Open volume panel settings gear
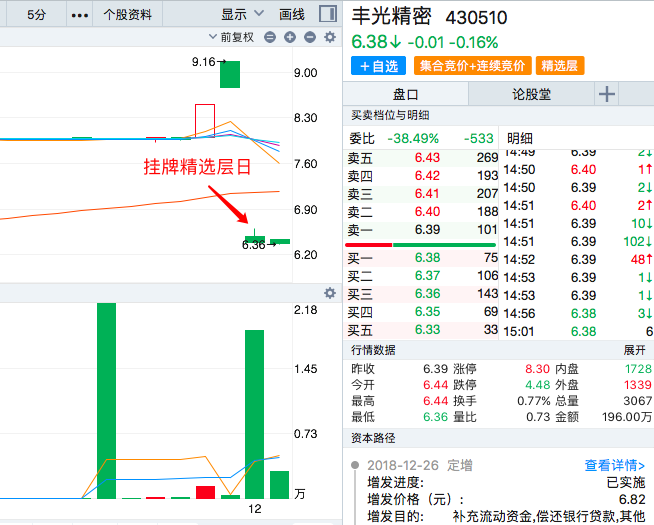Screen dimensions: 654x525 [330, 293]
